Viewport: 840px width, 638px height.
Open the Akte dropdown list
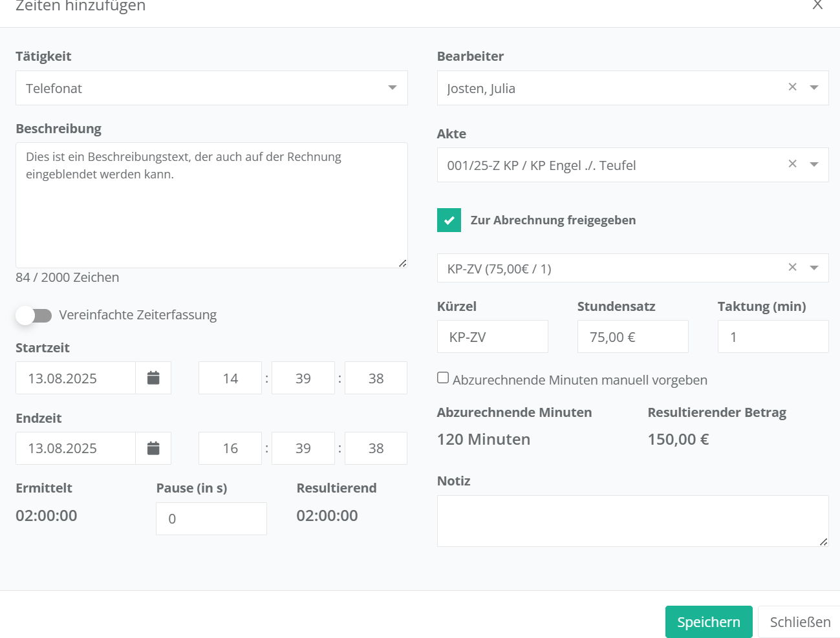814,165
